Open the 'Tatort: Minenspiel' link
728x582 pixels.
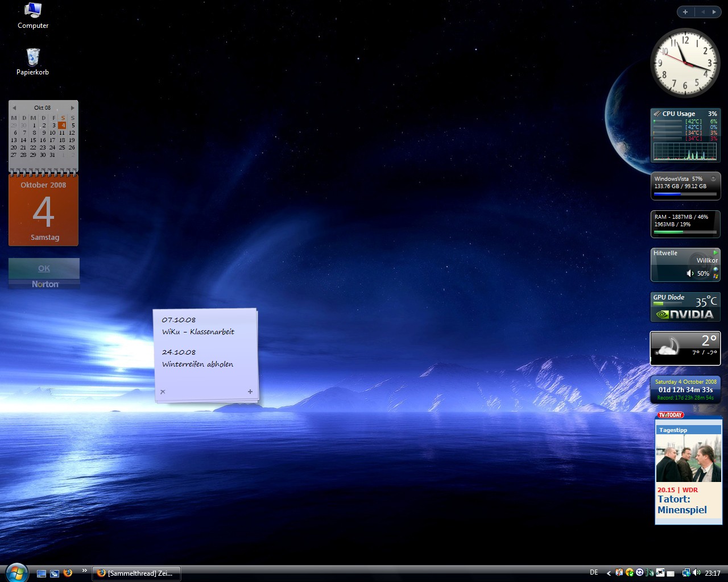pos(682,505)
